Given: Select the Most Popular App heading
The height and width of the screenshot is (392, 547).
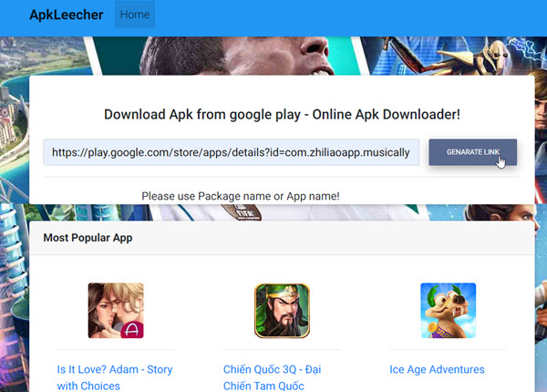Looking at the screenshot, I should [88, 238].
